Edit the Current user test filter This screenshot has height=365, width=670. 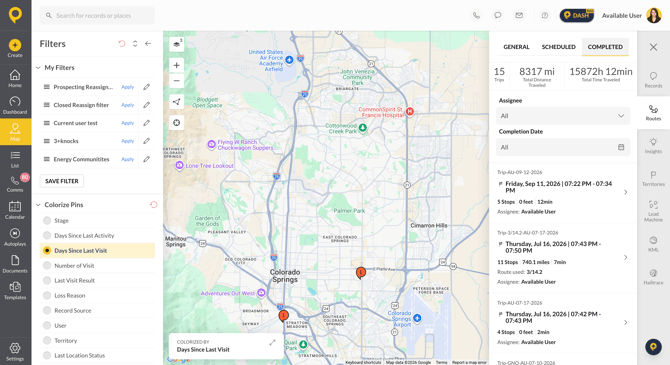coord(147,123)
